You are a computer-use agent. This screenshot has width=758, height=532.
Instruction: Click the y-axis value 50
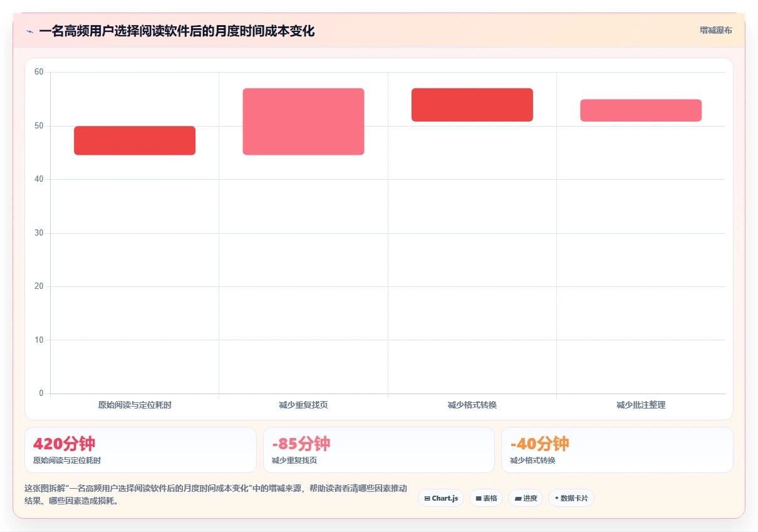tap(39, 126)
